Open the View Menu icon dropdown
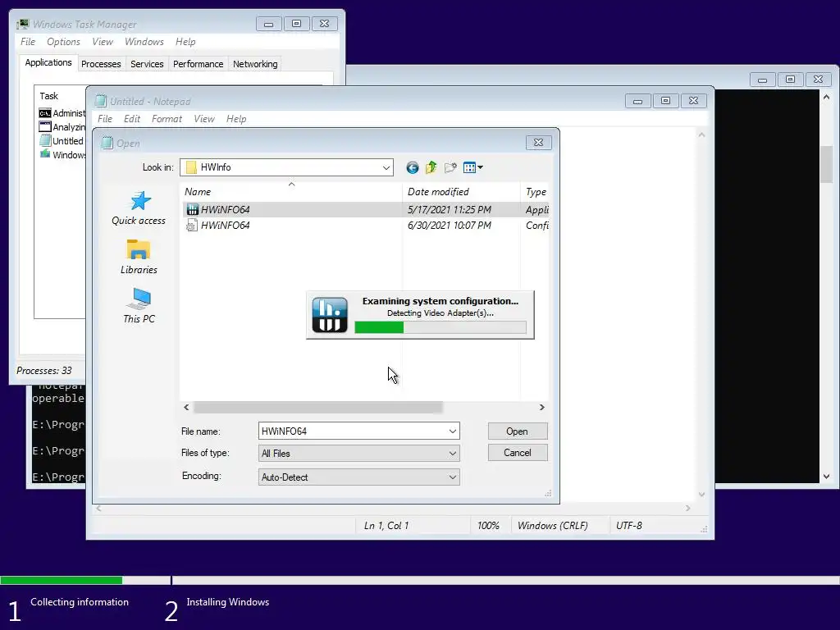This screenshot has width=840, height=630. 473,167
